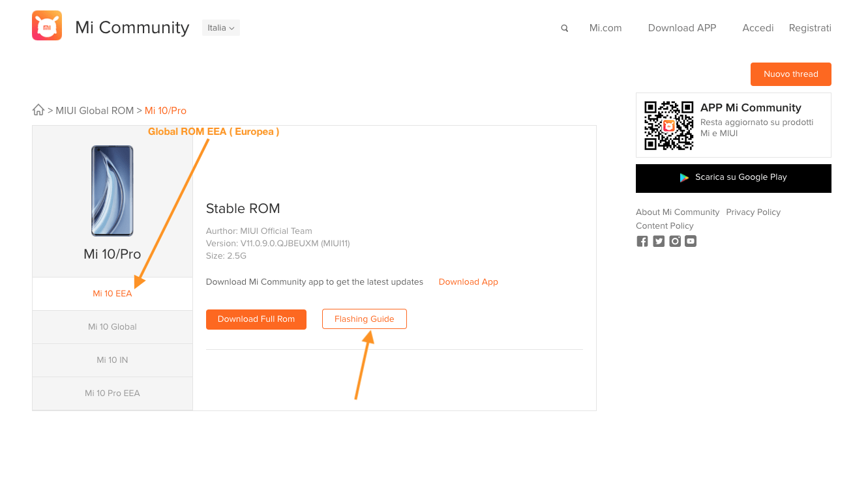This screenshot has width=868, height=486.
Task: Open the Flashing Guide button
Action: (x=364, y=319)
